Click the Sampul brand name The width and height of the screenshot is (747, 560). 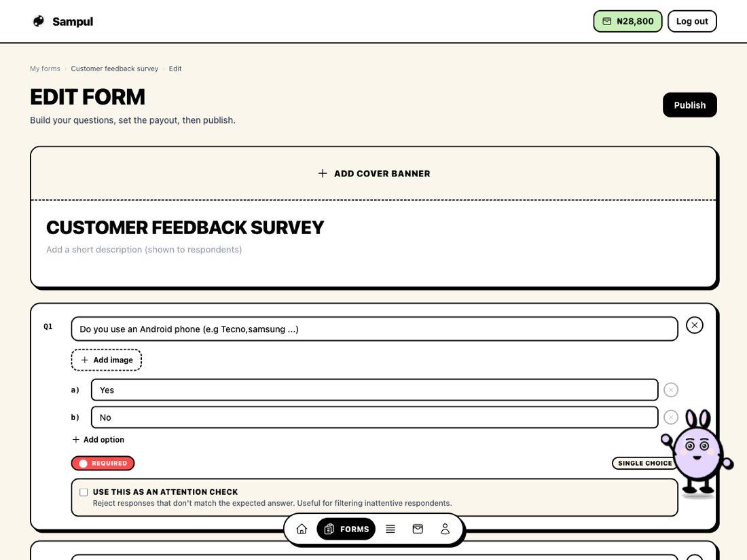coord(73,22)
